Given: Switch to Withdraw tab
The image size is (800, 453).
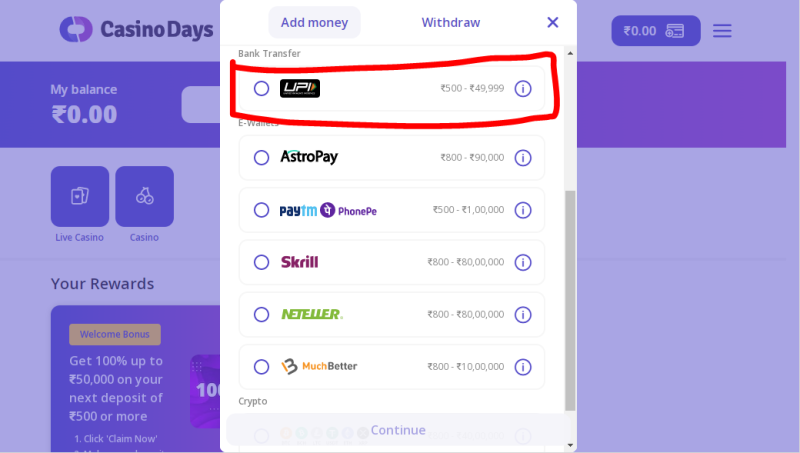Looking at the screenshot, I should coord(451,22).
